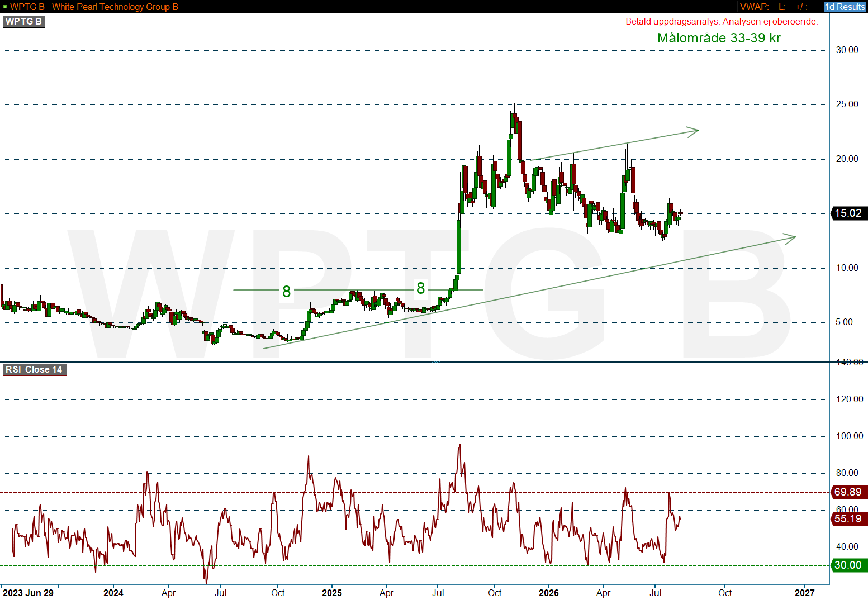
Task: Click the 2023 Jun 29 start date label
Action: 29,593
